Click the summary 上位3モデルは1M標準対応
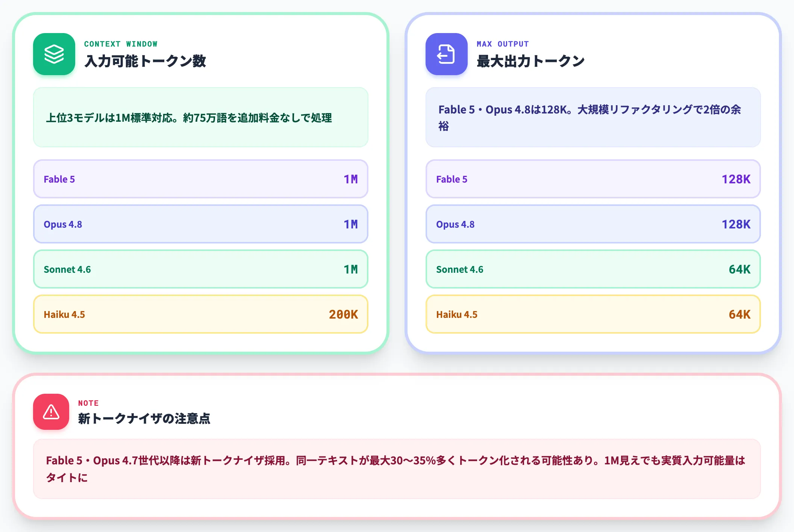 201,118
